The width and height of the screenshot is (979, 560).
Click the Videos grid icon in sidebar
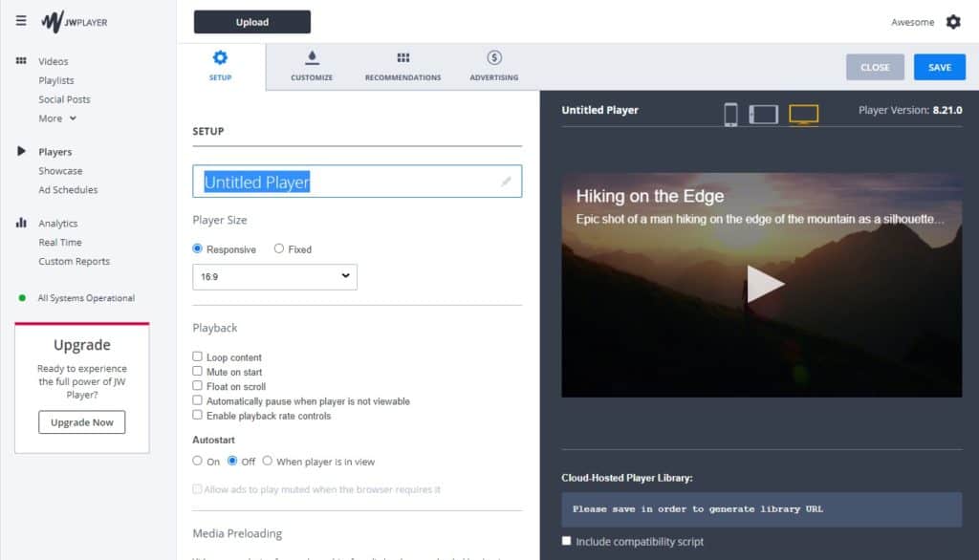coord(21,60)
